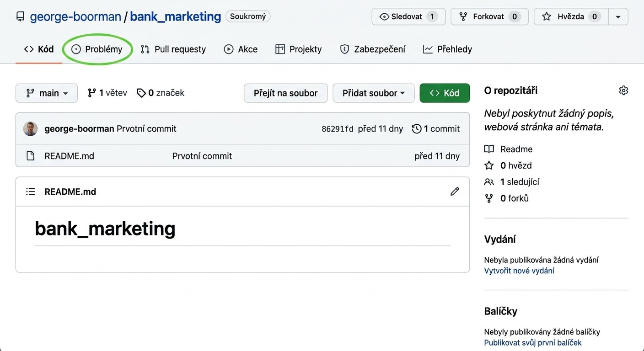644x351 pixels.
Task: Click the repository book icon beside george-boorman
Action: tap(20, 17)
